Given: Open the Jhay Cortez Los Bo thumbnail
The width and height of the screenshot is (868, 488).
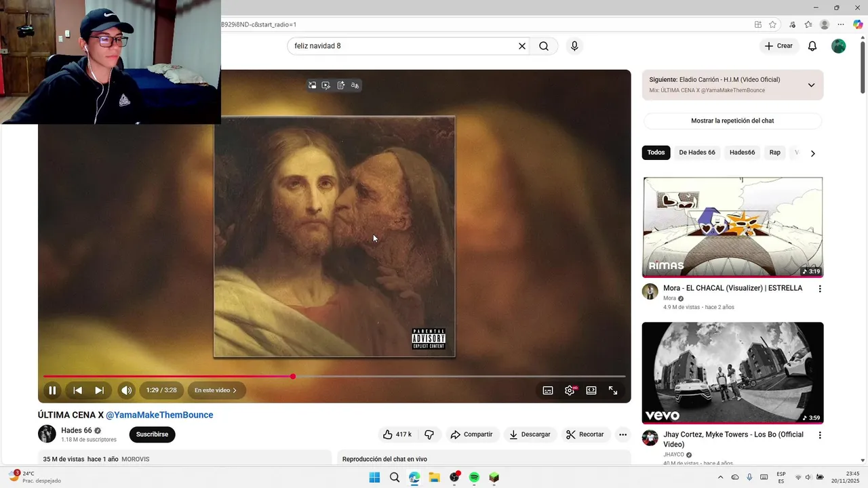Looking at the screenshot, I should (x=732, y=373).
